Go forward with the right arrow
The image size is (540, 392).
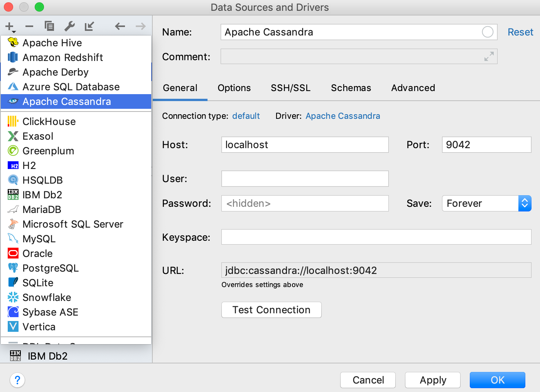pyautogui.click(x=141, y=26)
